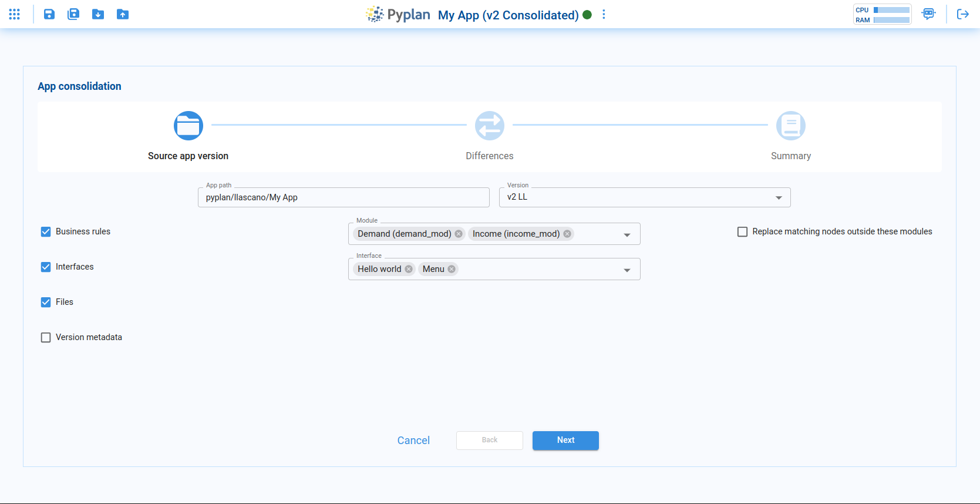Open the chatbot assistant icon
The width and height of the screenshot is (980, 504).
pyautogui.click(x=928, y=14)
